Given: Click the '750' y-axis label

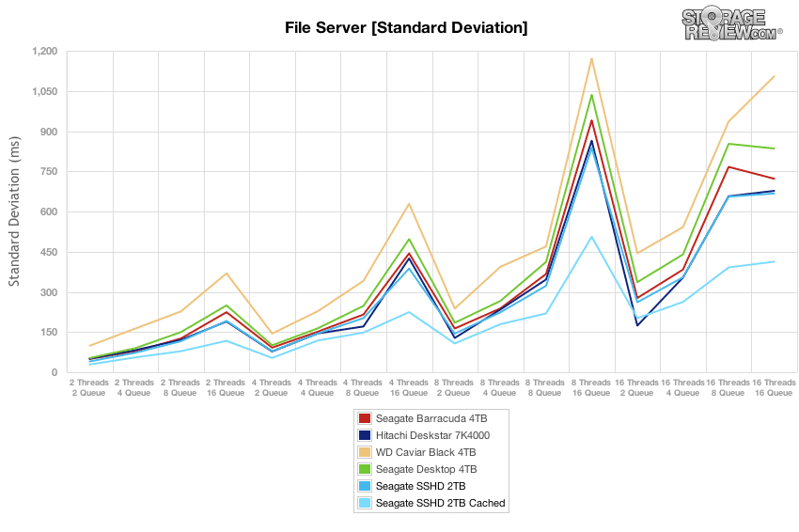Looking at the screenshot, I should click(x=48, y=172).
